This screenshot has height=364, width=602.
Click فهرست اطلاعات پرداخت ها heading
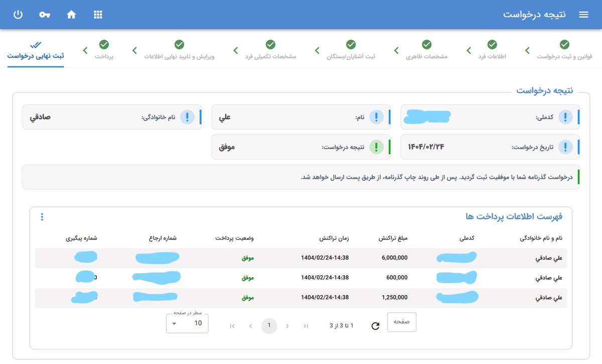[x=514, y=217]
